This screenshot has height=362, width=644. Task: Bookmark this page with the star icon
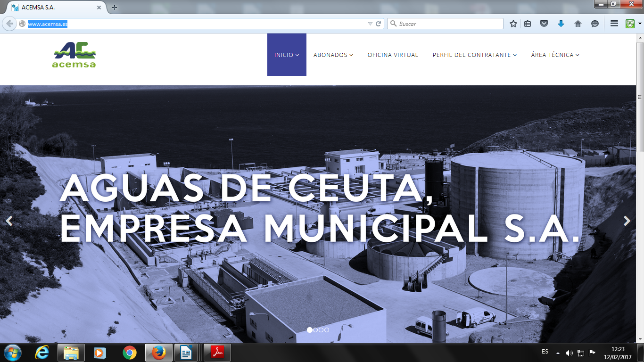(x=513, y=24)
